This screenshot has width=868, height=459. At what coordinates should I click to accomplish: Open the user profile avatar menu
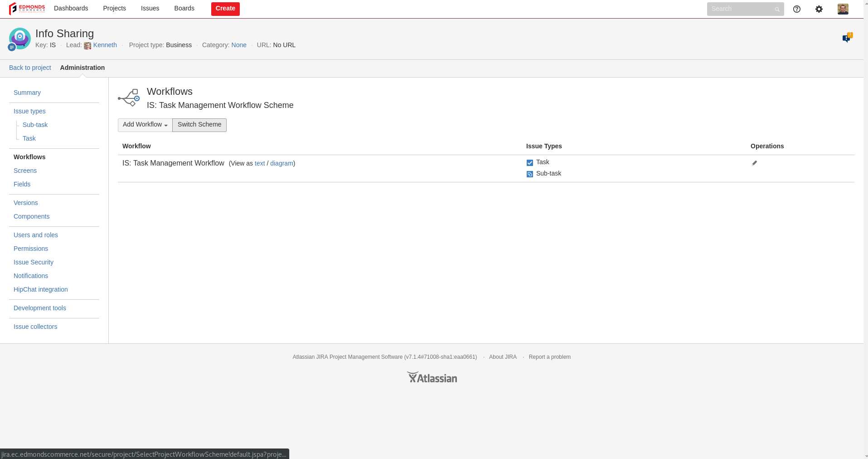click(x=843, y=9)
